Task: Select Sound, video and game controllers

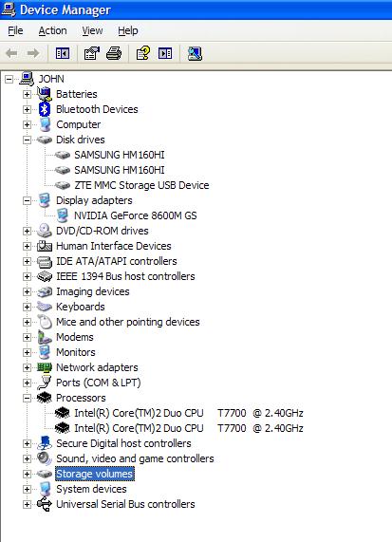Action: (135, 458)
